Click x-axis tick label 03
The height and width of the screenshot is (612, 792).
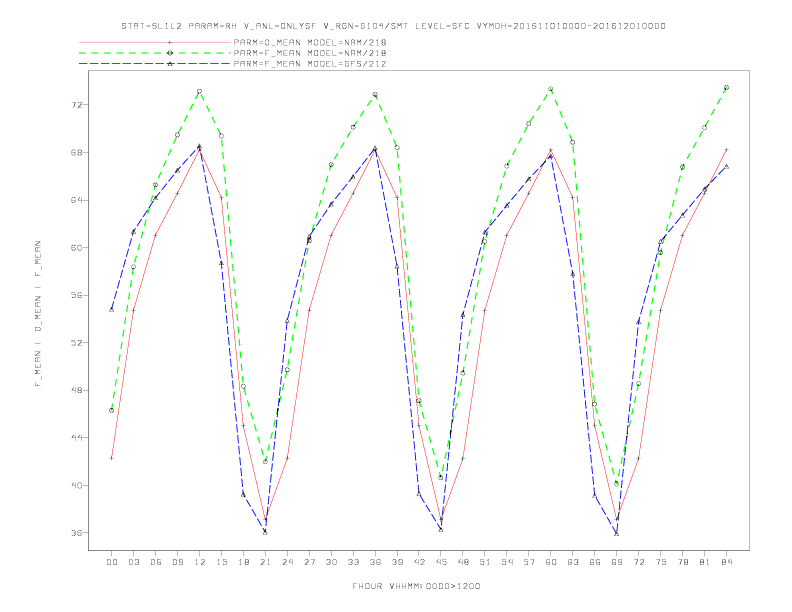pos(133,562)
